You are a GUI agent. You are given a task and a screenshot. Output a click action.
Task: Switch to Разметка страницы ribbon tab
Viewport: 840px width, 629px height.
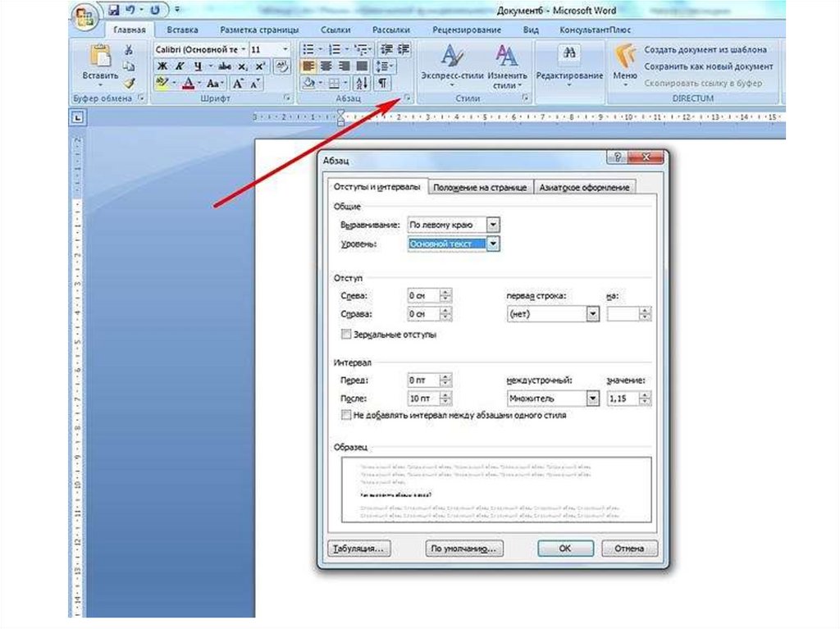coord(259,30)
